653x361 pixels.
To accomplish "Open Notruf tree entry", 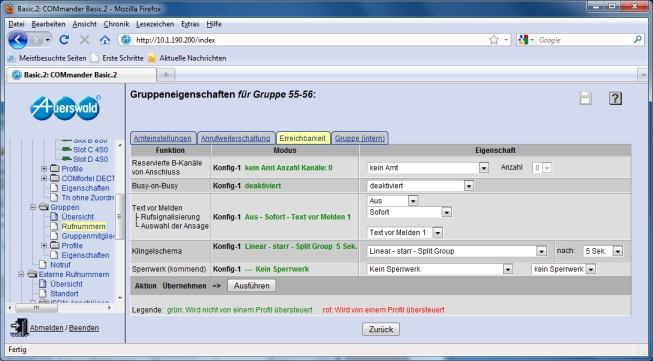I will 60,264.
